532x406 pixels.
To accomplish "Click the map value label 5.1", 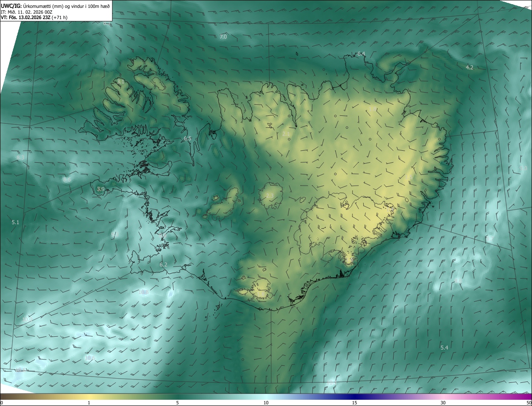I will (x=15, y=223).
